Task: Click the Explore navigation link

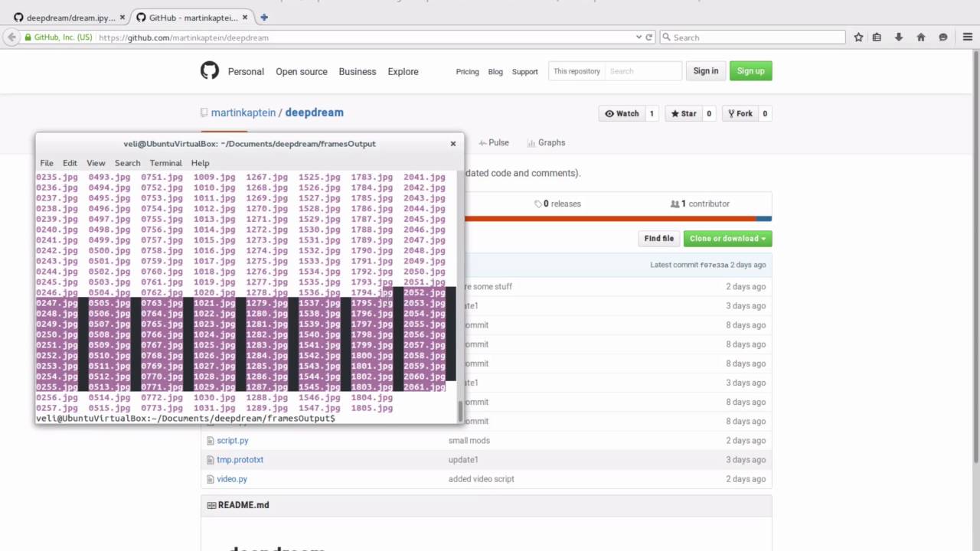Action: pos(403,71)
